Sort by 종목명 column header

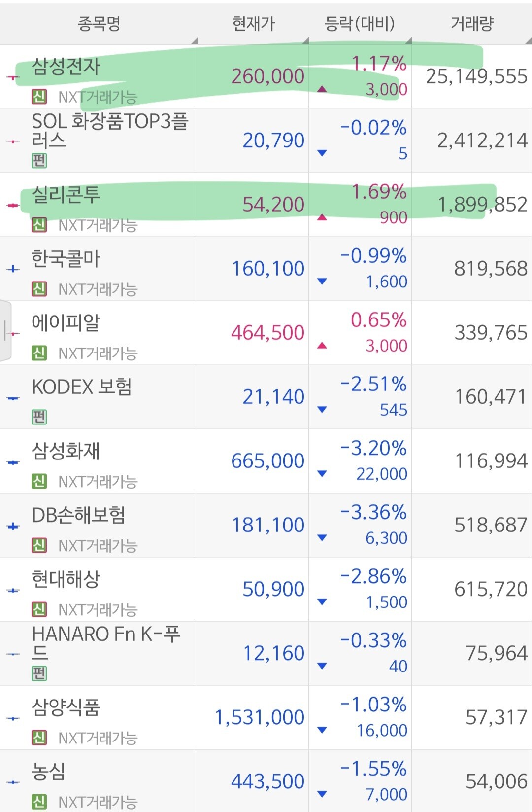tap(99, 24)
